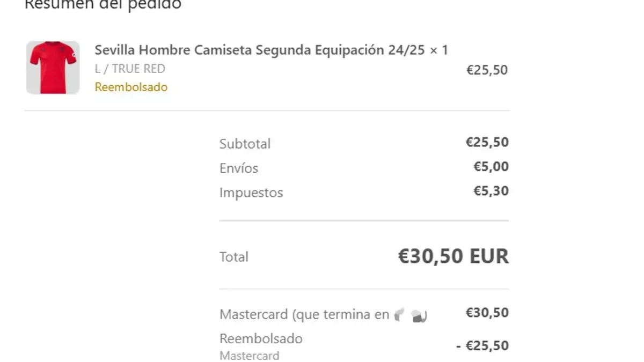Viewport: 644px width, 362px height.
Task: Select the Mastercard payment method text
Action: click(x=304, y=315)
